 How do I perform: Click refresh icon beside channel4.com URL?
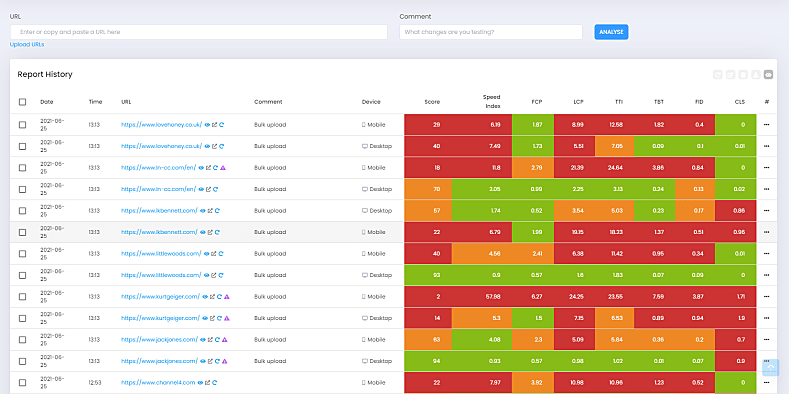[x=215, y=383]
